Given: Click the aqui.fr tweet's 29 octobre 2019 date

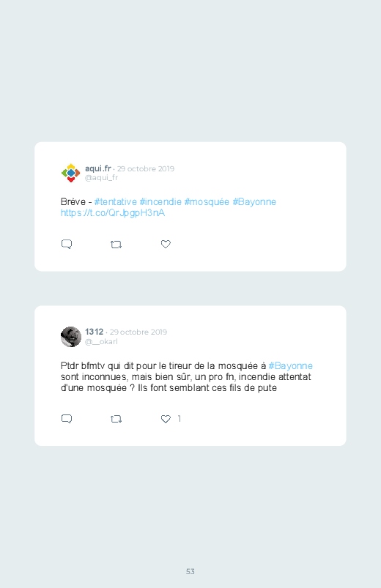Looking at the screenshot, I should pyautogui.click(x=146, y=168).
